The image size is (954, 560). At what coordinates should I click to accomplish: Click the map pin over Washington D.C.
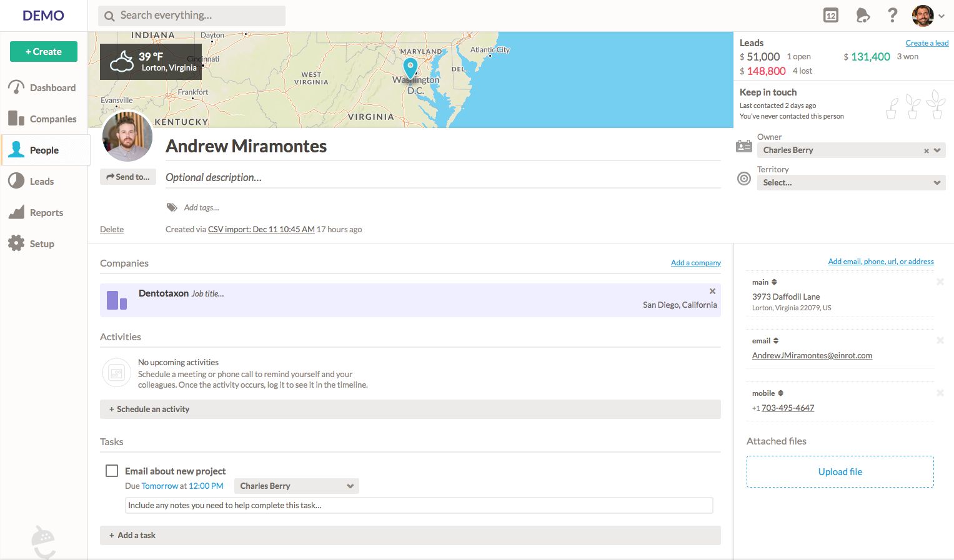coord(410,67)
